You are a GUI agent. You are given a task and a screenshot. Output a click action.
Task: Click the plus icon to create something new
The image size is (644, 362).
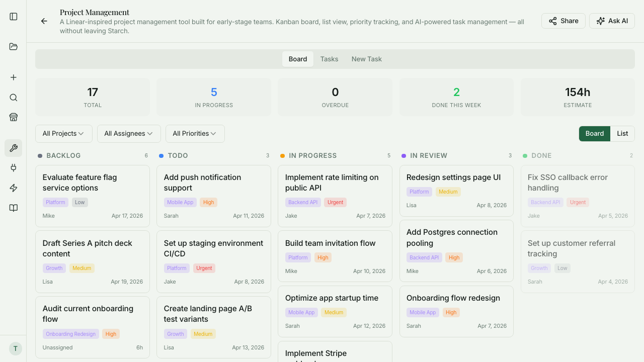[13, 77]
